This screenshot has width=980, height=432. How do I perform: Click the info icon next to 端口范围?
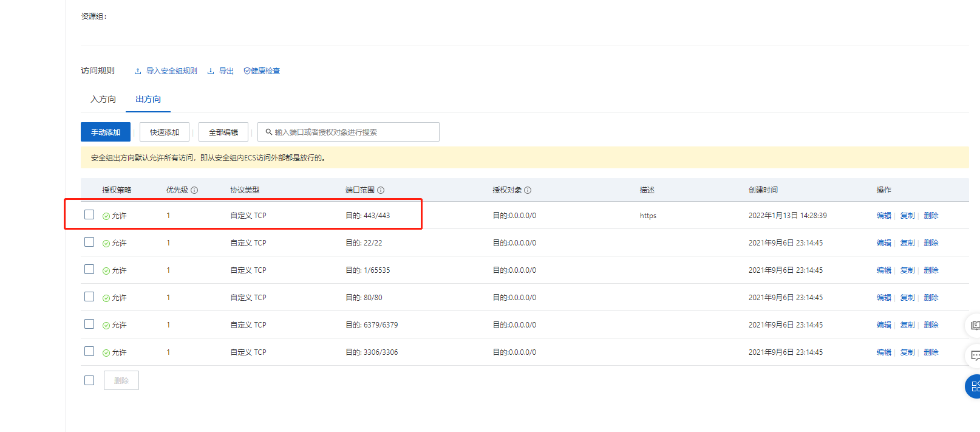tap(381, 190)
